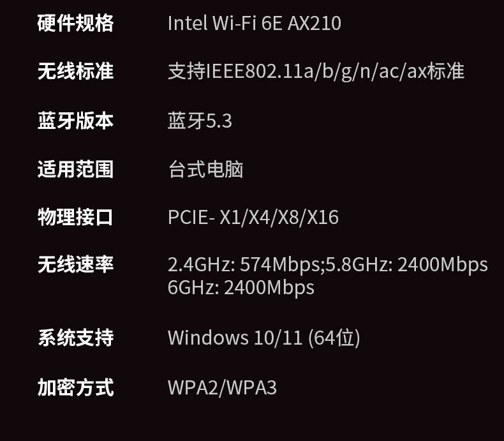Select the Intel Wi-Fi 6E AX210 text

click(254, 23)
